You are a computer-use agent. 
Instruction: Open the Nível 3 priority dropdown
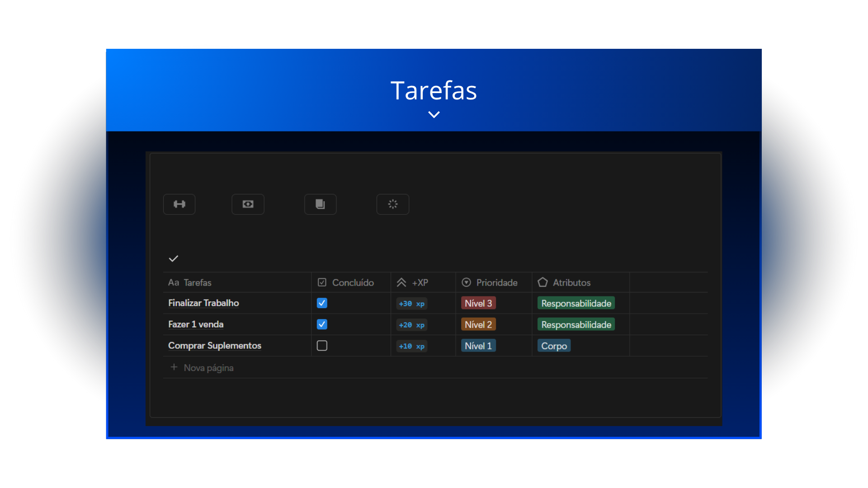(x=478, y=303)
